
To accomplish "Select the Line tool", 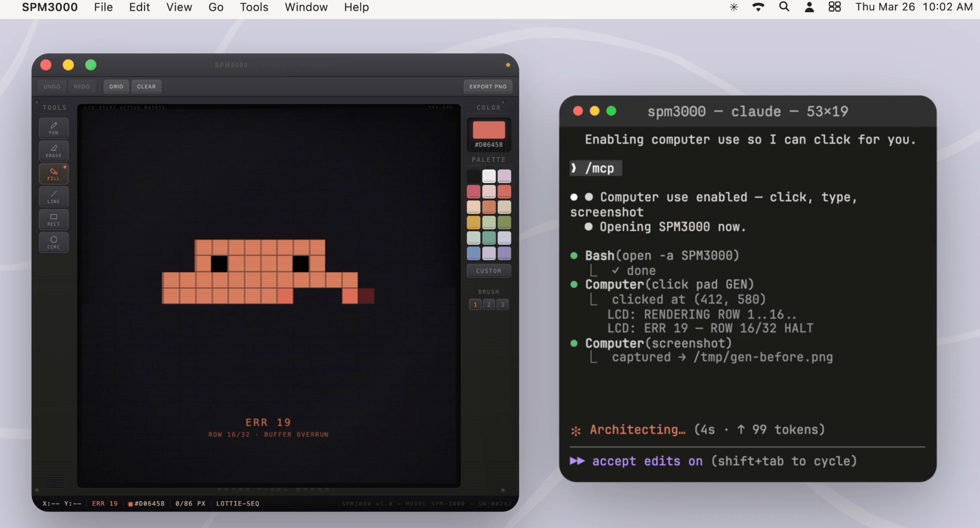I will pyautogui.click(x=54, y=196).
